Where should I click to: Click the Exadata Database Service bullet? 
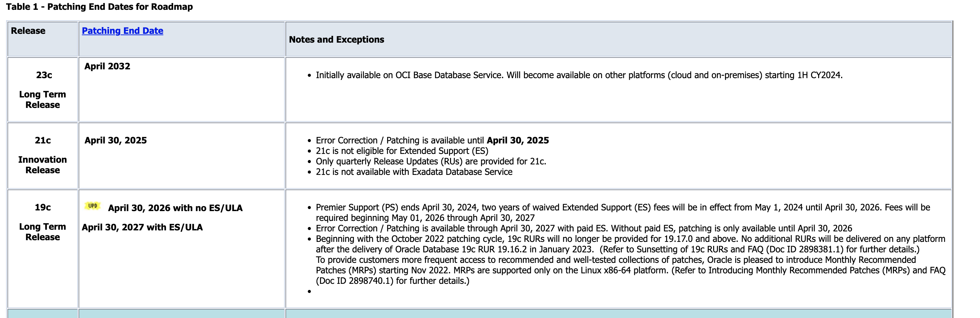click(414, 172)
